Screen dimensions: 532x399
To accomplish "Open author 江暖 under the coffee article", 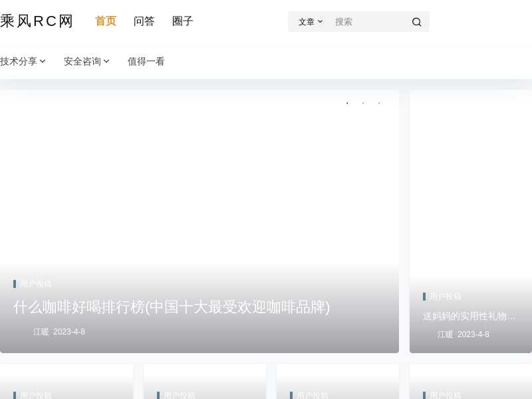I will coord(41,332).
